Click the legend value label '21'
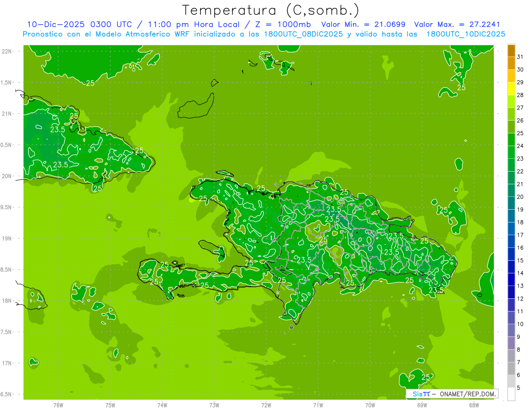The height and width of the screenshot is (411, 532). click(x=520, y=184)
